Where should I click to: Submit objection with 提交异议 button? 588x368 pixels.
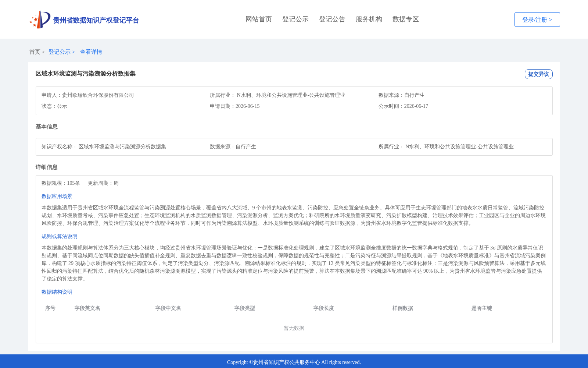pos(538,74)
